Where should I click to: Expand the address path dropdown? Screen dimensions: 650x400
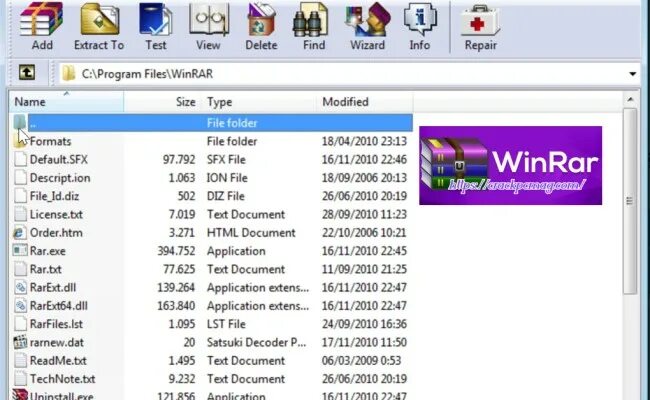click(633, 74)
